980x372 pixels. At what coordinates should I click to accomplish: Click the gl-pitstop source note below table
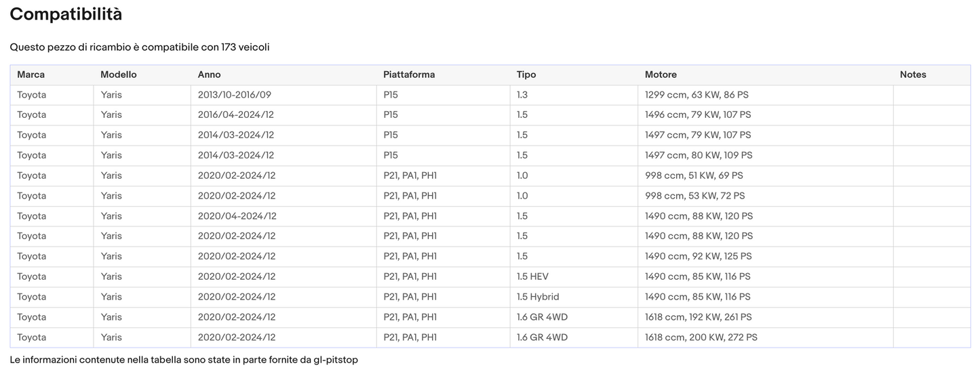click(x=184, y=360)
